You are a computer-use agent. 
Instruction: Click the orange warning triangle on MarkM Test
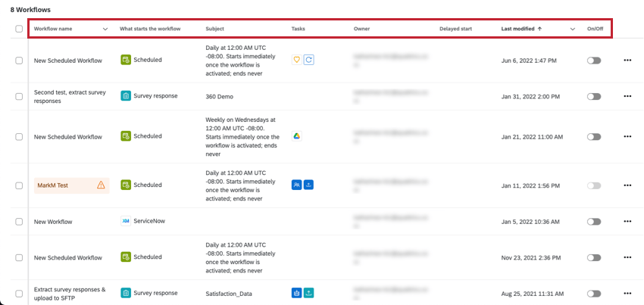101,185
